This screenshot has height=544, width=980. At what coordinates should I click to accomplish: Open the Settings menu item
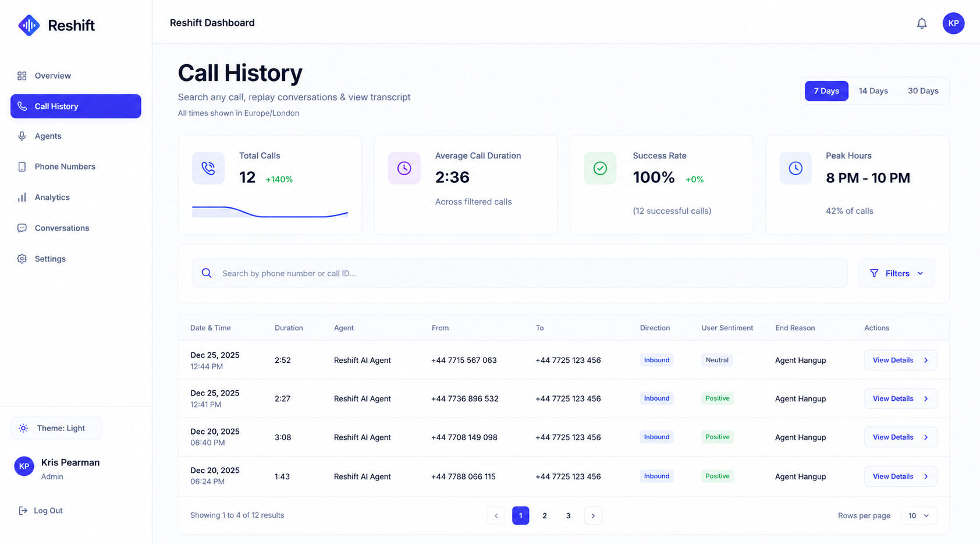click(76, 259)
